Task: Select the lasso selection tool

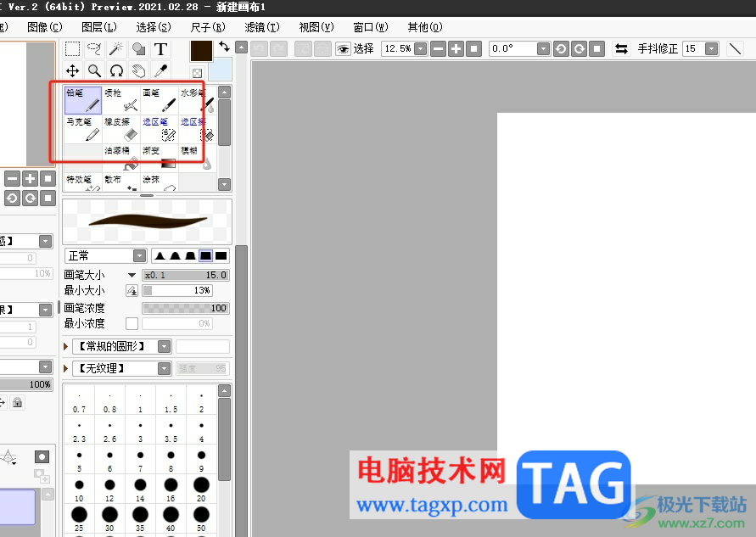Action: pos(94,48)
